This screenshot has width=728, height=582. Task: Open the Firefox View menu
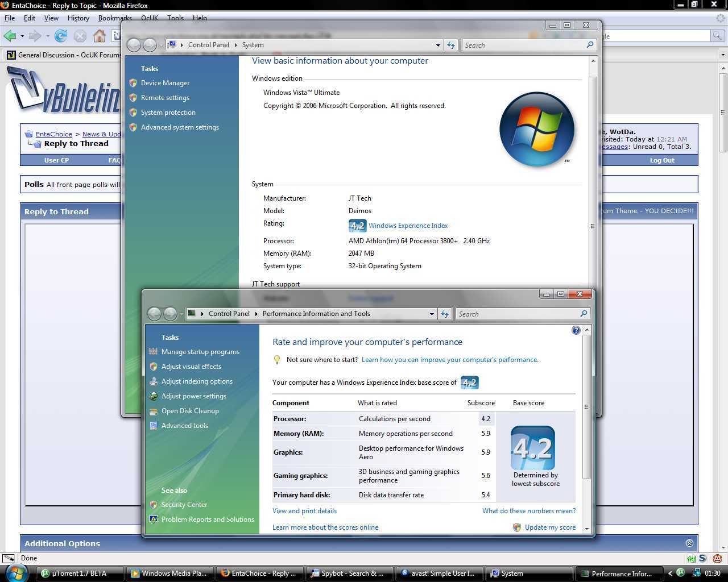[x=51, y=18]
